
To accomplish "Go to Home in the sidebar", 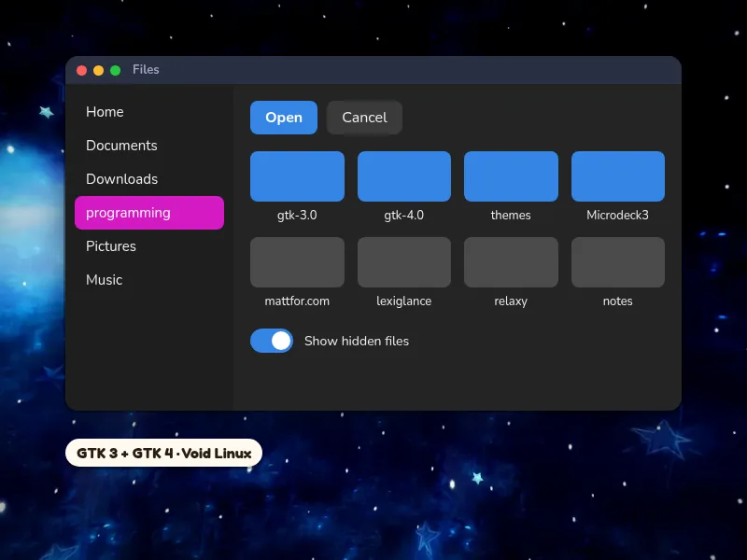I will 149,112.
